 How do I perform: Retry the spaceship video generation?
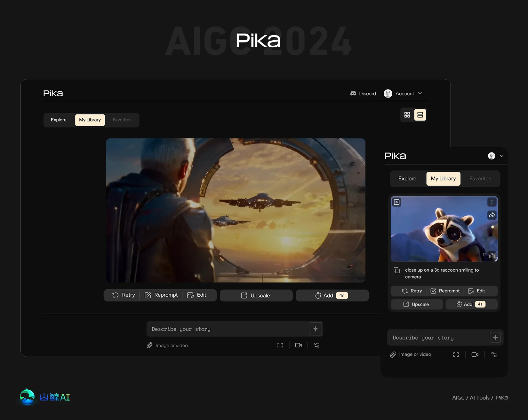coord(124,295)
